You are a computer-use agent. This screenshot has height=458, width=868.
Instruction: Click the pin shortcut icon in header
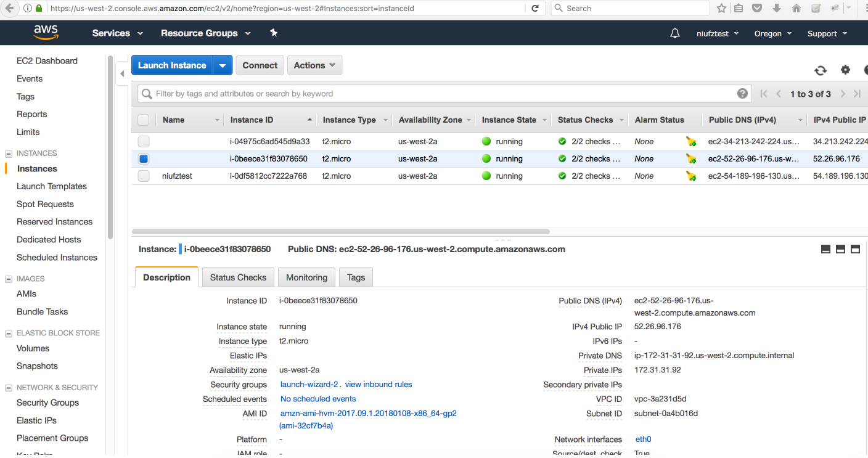(274, 33)
